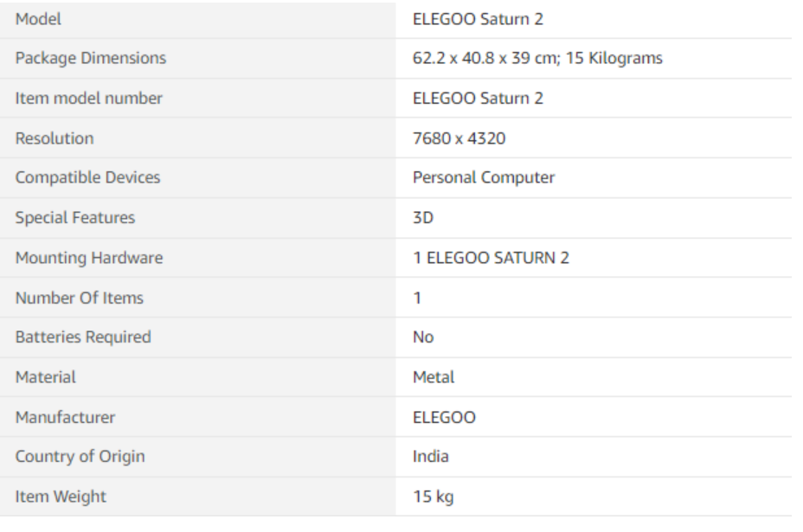The image size is (803, 532).
Task: Select the 7680 x 4320 resolution value
Action: [x=459, y=138]
